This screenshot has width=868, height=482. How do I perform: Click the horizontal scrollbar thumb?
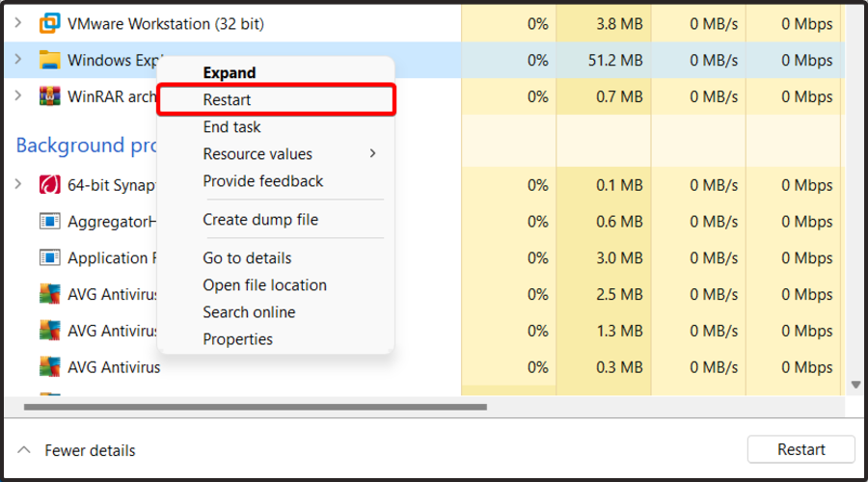tap(256, 407)
